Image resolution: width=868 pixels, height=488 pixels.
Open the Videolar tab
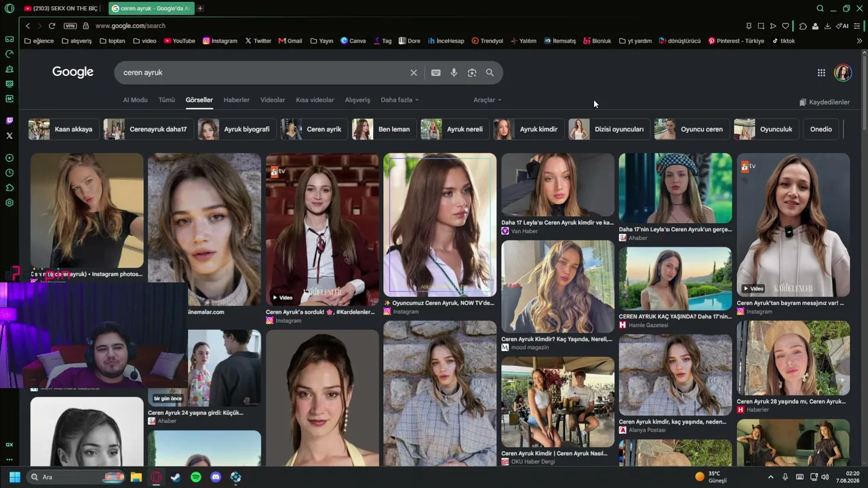(273, 100)
